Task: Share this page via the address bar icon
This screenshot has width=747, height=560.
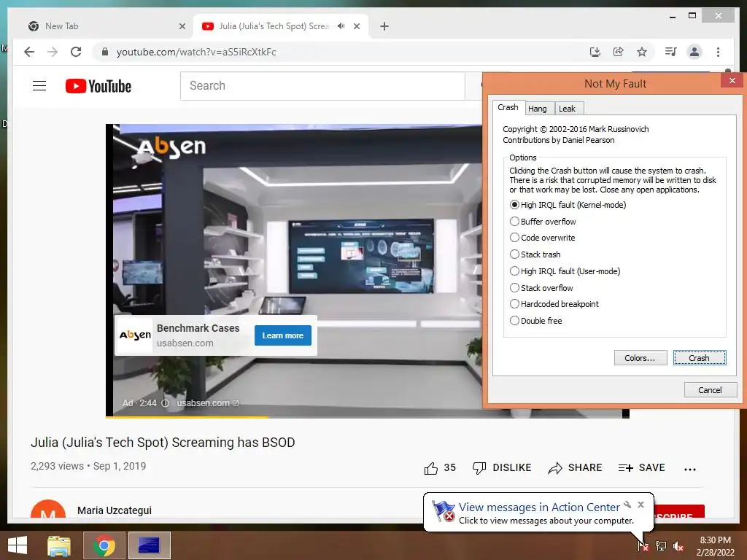Action: 619,52
